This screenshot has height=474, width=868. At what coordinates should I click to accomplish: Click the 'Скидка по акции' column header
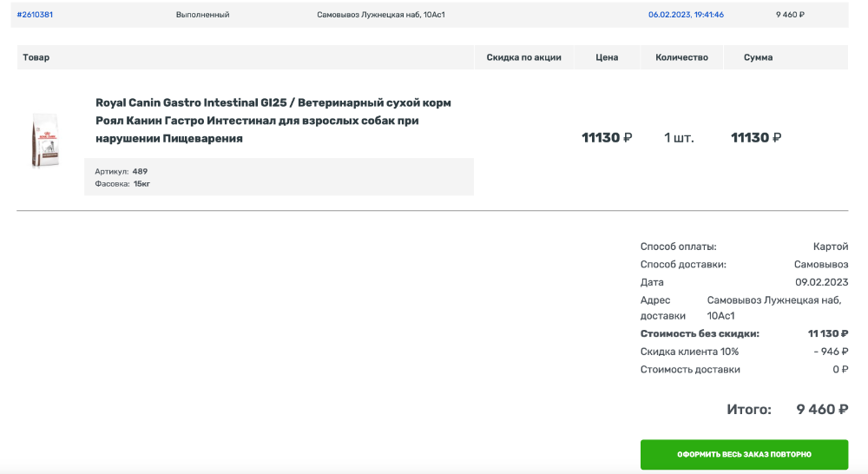(523, 57)
